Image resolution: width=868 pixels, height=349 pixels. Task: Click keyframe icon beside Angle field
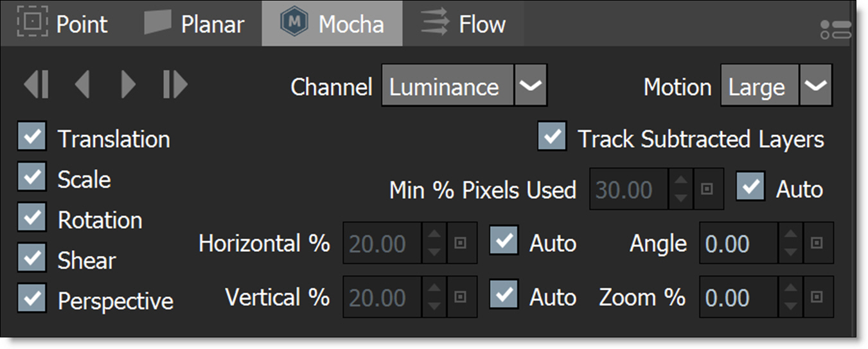[x=817, y=244]
